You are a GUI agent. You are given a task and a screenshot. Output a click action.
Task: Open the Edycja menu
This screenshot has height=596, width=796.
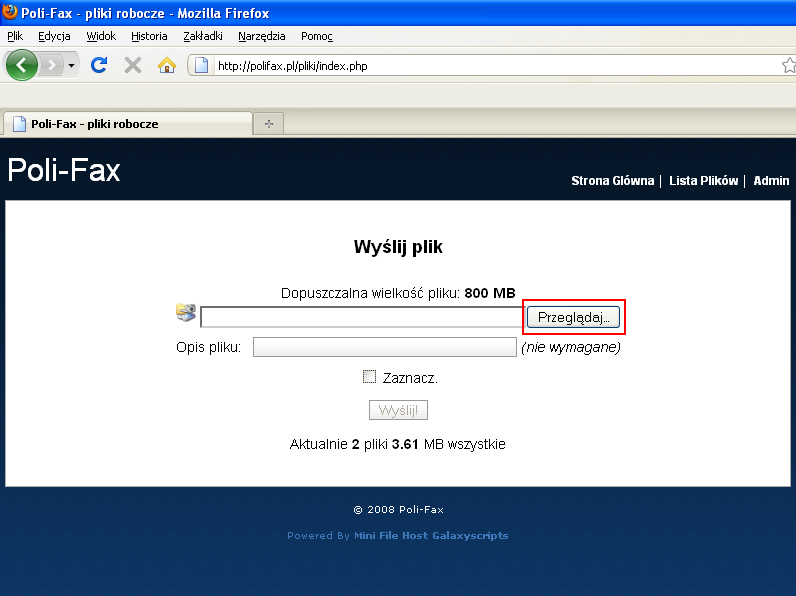(x=54, y=36)
